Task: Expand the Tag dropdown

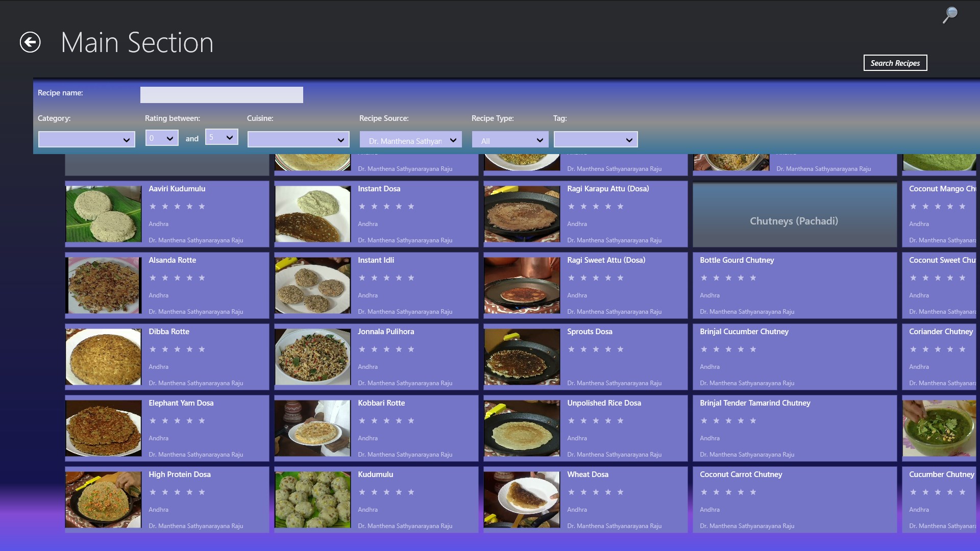Action: 595,139
